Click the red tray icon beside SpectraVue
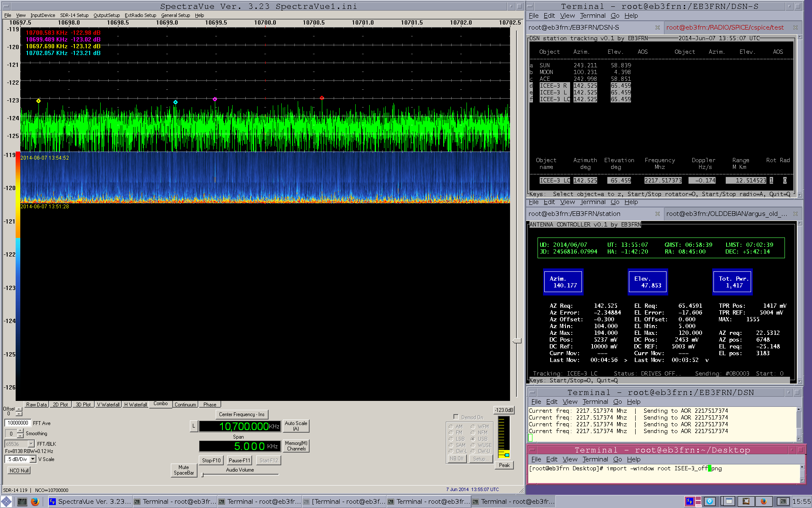Screen dimensions: 812x508 click(x=698, y=502)
